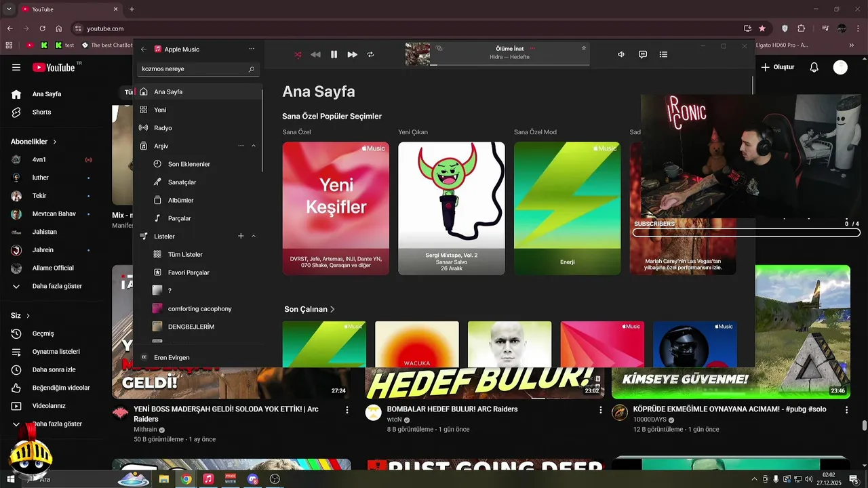Expand Siz section chevron in YouTube
This screenshot has width=868, height=488.
[28, 316]
